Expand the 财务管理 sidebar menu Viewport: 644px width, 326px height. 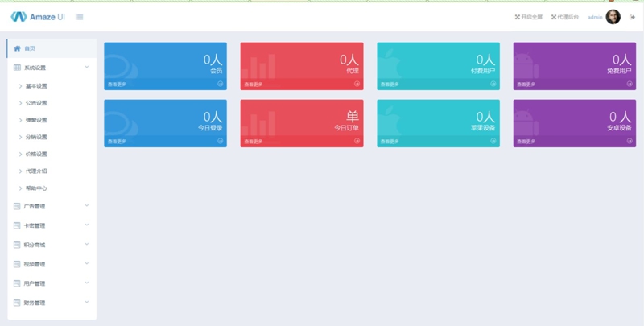52,303
